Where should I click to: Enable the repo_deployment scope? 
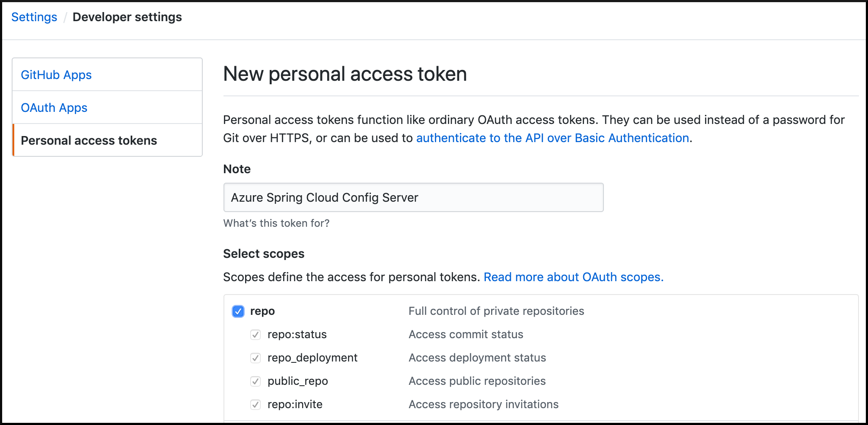pyautogui.click(x=256, y=358)
